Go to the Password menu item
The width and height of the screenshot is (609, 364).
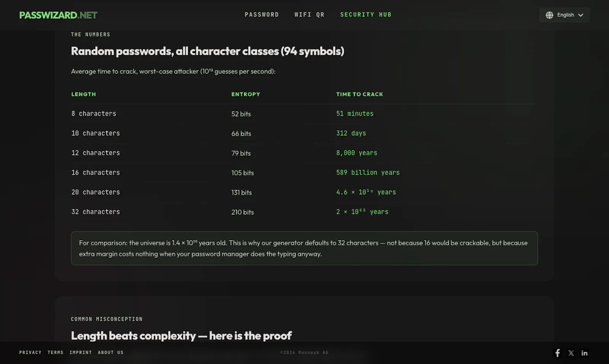(261, 14)
